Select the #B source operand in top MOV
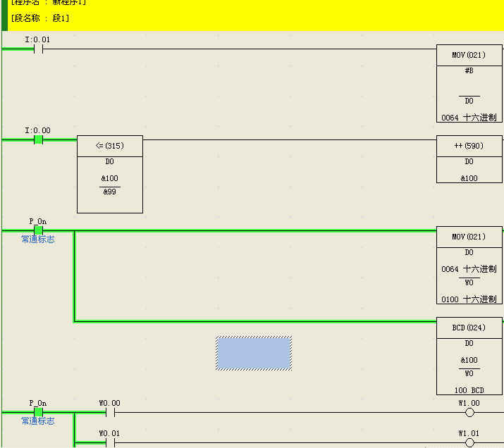504x448 pixels. (469, 71)
